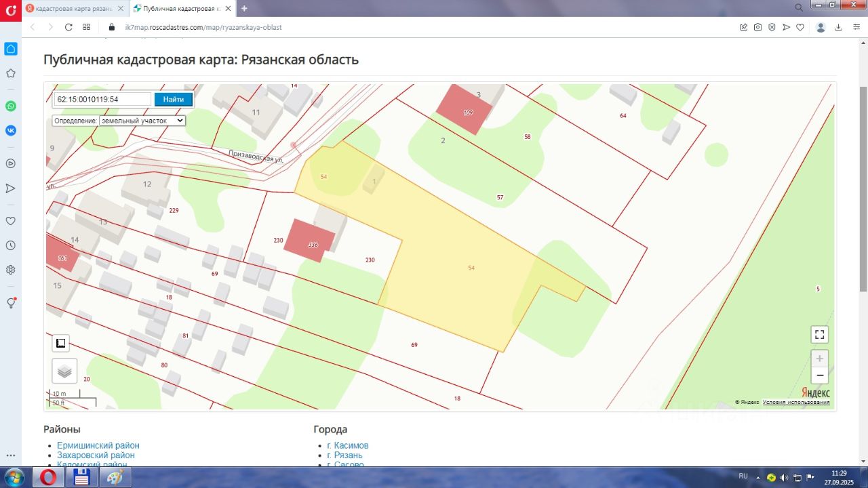Open the bookmarks star in Opera's sidebar
Image resolution: width=868 pixels, height=488 pixels.
11,73
